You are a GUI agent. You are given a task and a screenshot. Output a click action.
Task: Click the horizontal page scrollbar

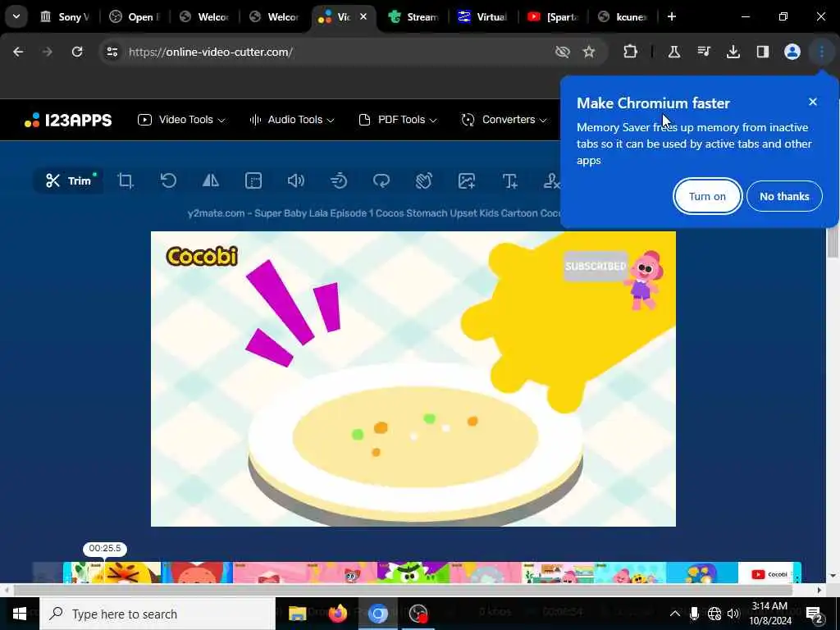click(x=403, y=590)
